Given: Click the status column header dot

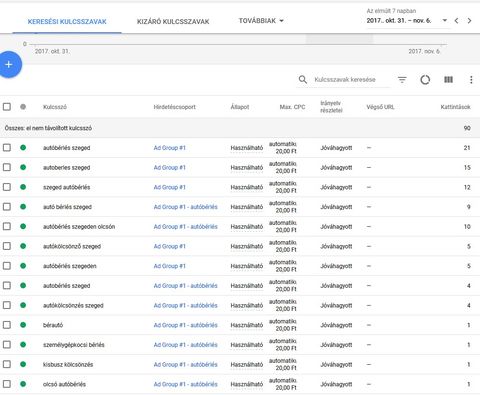Looking at the screenshot, I should click(x=23, y=107).
